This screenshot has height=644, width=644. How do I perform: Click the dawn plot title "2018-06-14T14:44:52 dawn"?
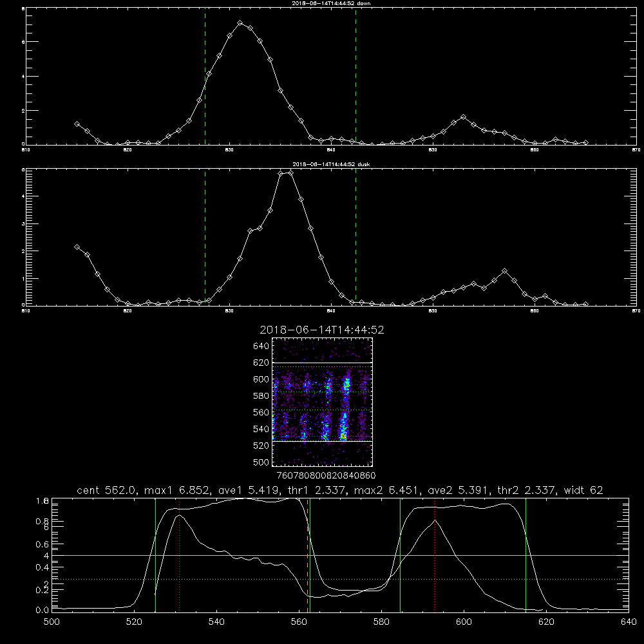point(331,3)
